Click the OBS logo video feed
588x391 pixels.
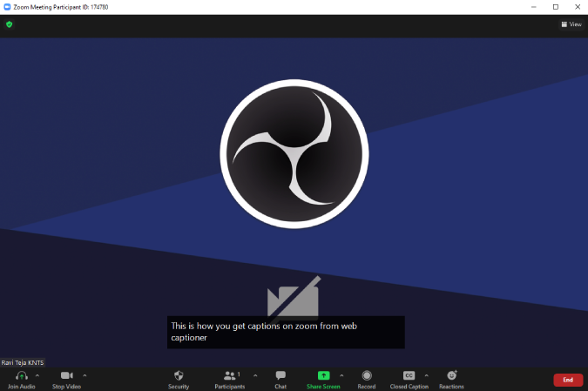[x=294, y=154]
